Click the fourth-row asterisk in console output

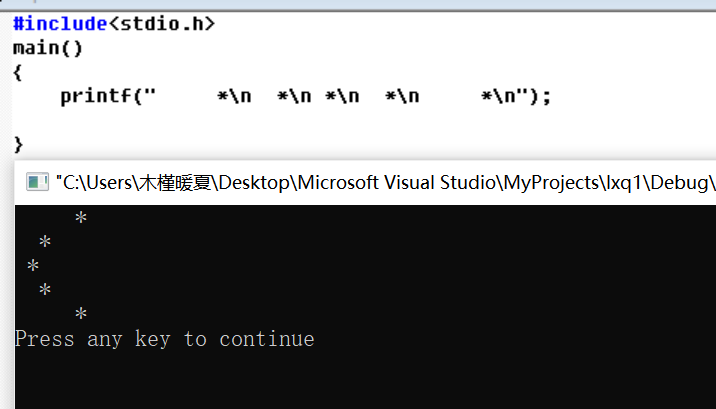click(x=45, y=289)
